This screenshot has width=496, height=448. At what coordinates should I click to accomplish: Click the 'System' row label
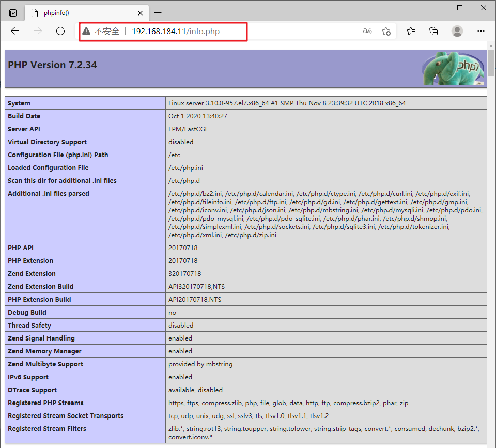point(19,103)
